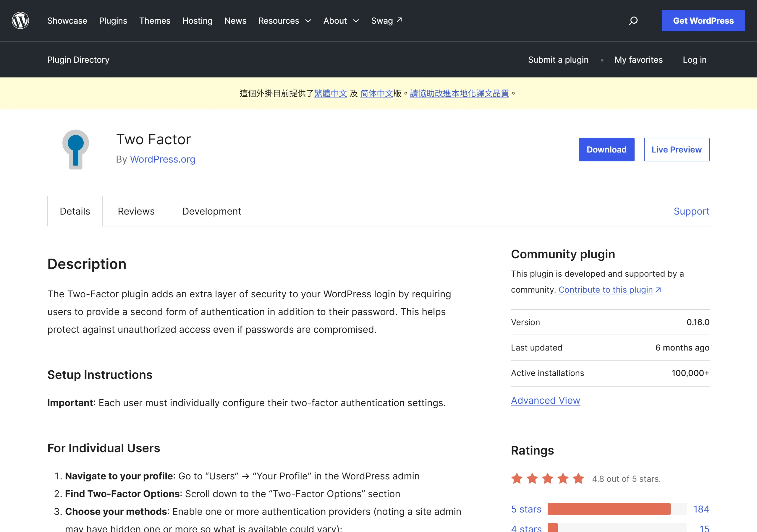Open the 184 reviews count

701,509
